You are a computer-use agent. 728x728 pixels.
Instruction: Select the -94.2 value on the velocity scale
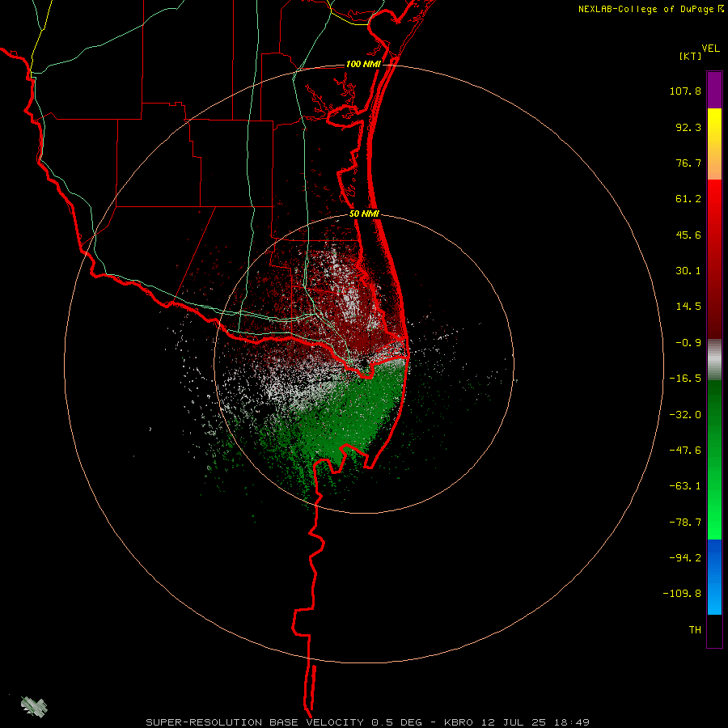pyautogui.click(x=685, y=557)
